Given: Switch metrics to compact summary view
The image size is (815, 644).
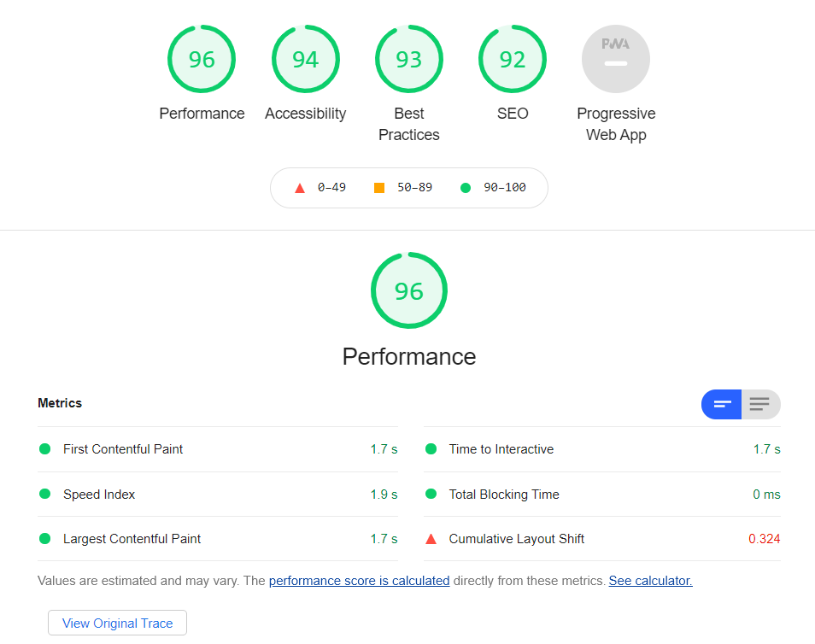Looking at the screenshot, I should [722, 404].
